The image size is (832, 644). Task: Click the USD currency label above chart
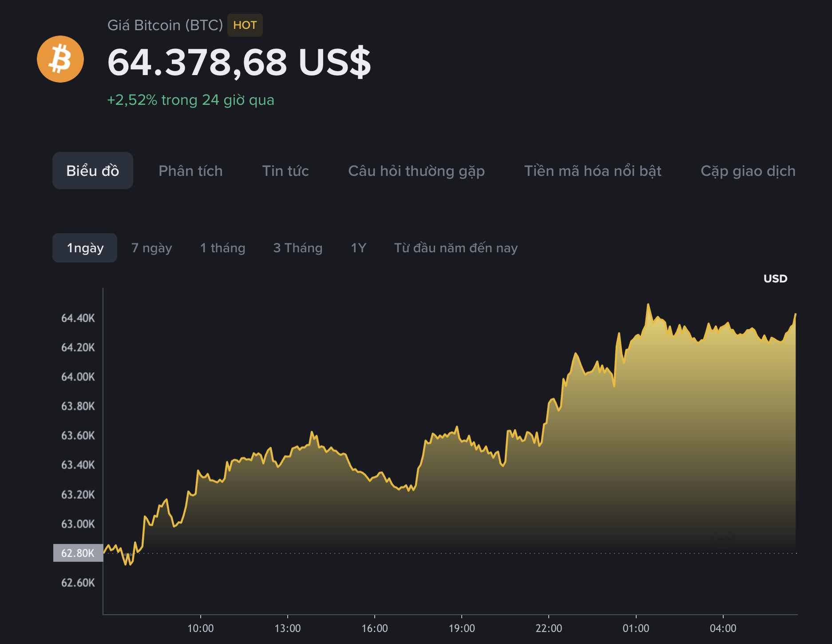tap(775, 278)
